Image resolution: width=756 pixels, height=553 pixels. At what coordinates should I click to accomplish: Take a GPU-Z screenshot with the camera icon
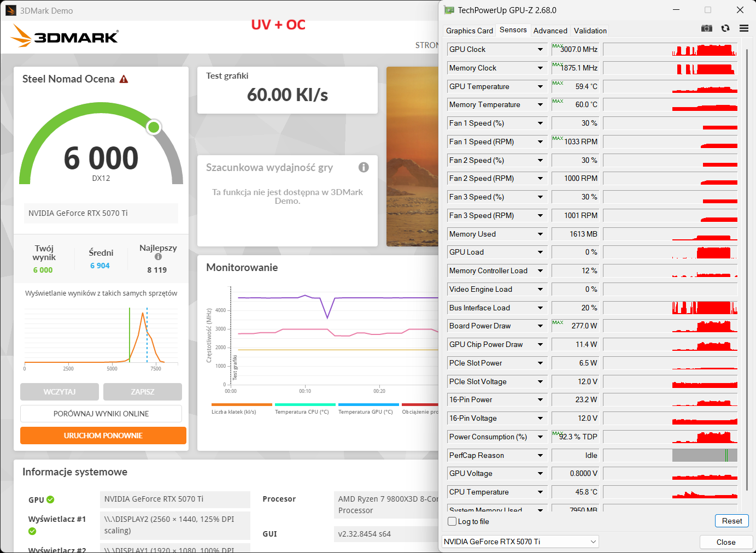tap(707, 28)
